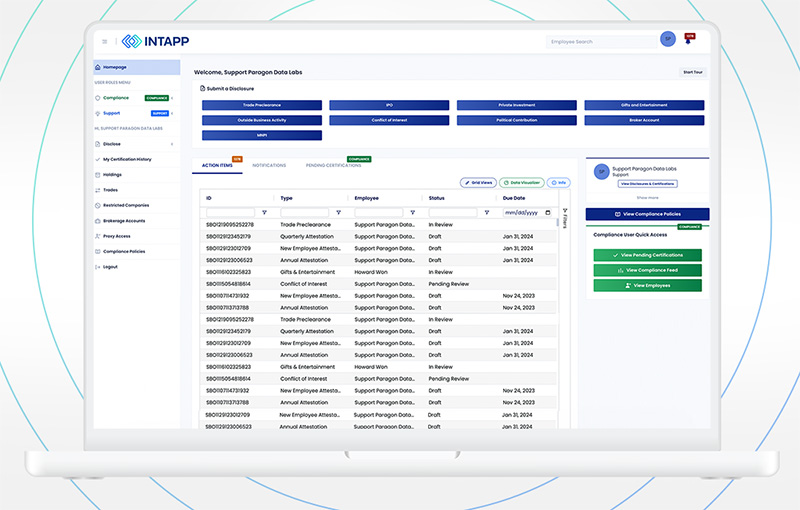800x510 pixels.
Task: Click the Data Visualizer button
Action: 523,183
